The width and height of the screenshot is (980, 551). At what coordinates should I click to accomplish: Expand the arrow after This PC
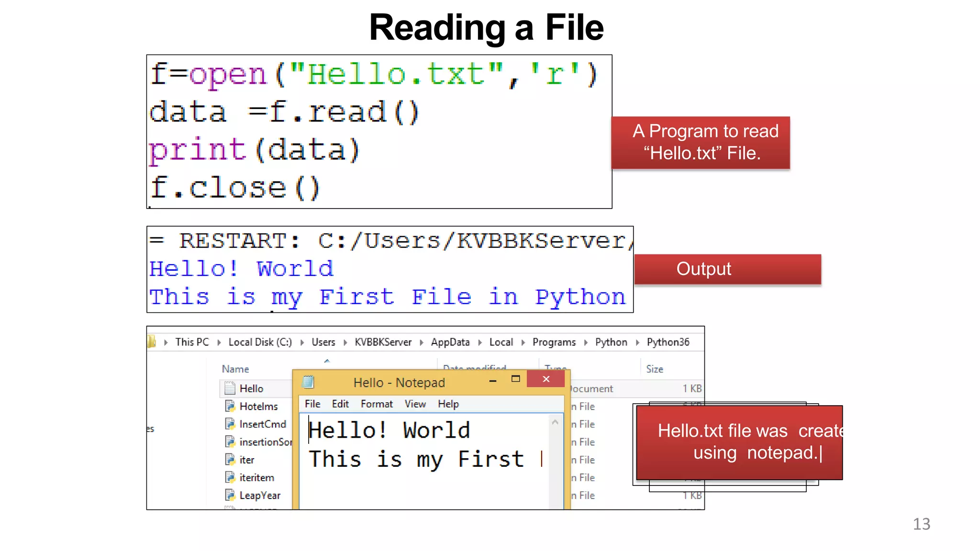219,342
